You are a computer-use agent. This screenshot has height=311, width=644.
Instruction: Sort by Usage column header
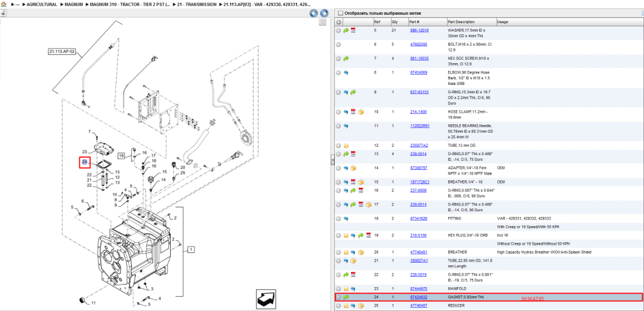[x=569, y=22]
